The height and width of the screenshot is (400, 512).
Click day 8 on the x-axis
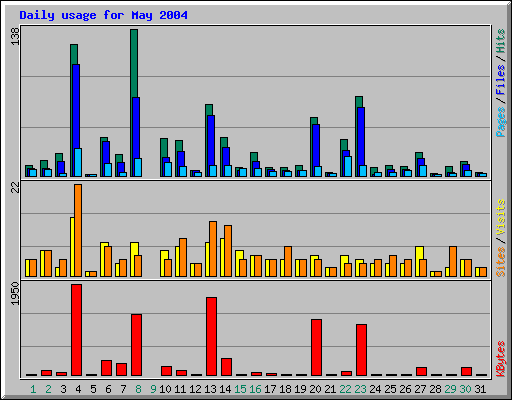[138, 389]
